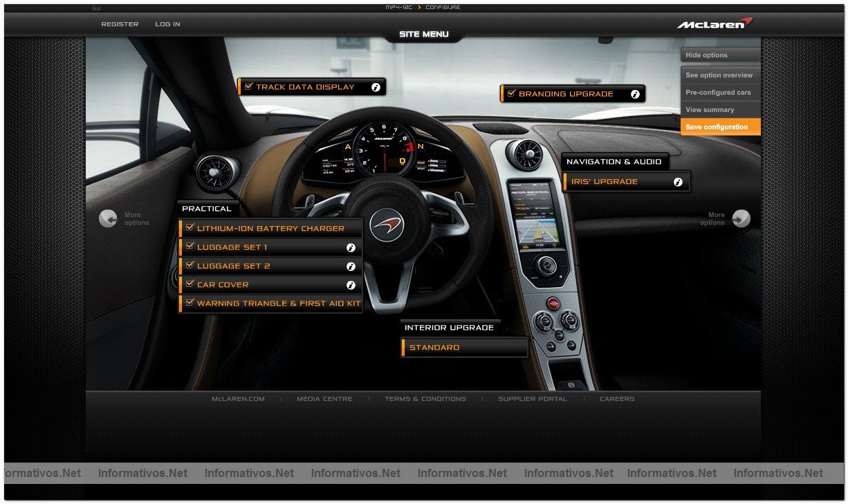
Task: Uncheck Luggage Set 2 checkbox
Action: point(190,265)
